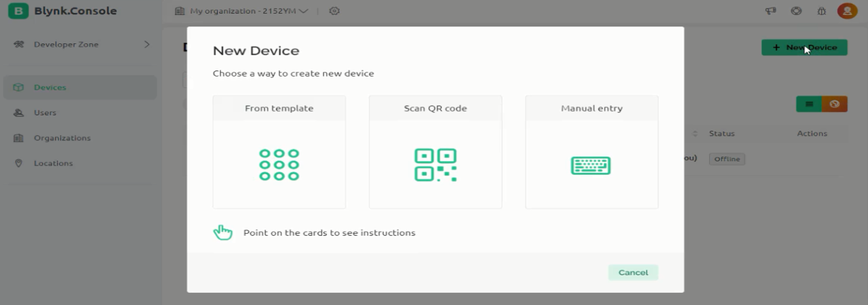This screenshot has height=305, width=868.
Task: Click the template grid icon
Action: tap(279, 165)
